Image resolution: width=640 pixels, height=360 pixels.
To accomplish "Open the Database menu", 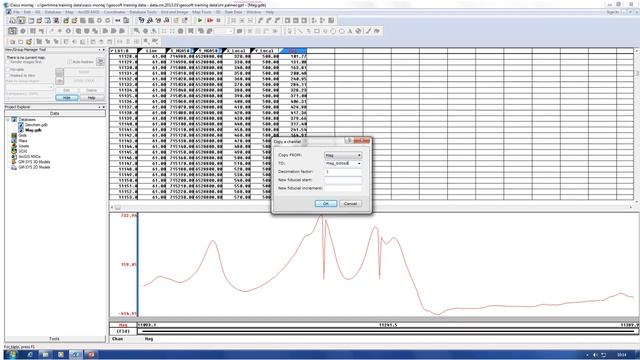I will coord(53,12).
